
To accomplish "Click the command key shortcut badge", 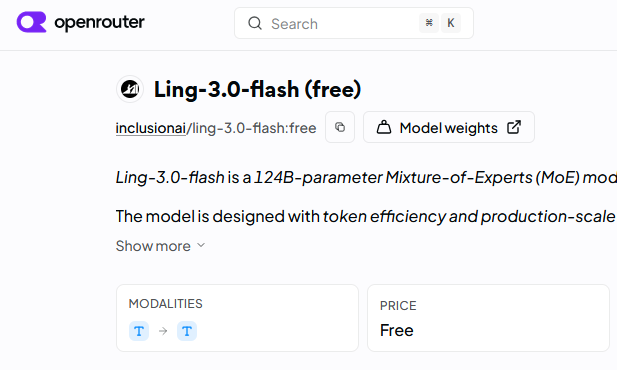I will click(429, 23).
